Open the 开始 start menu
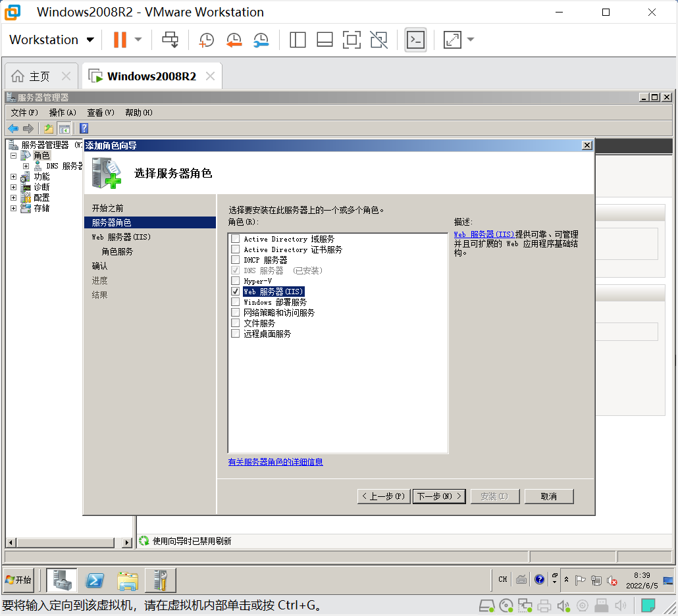Viewport: 678px width, 616px height. pos(18,580)
